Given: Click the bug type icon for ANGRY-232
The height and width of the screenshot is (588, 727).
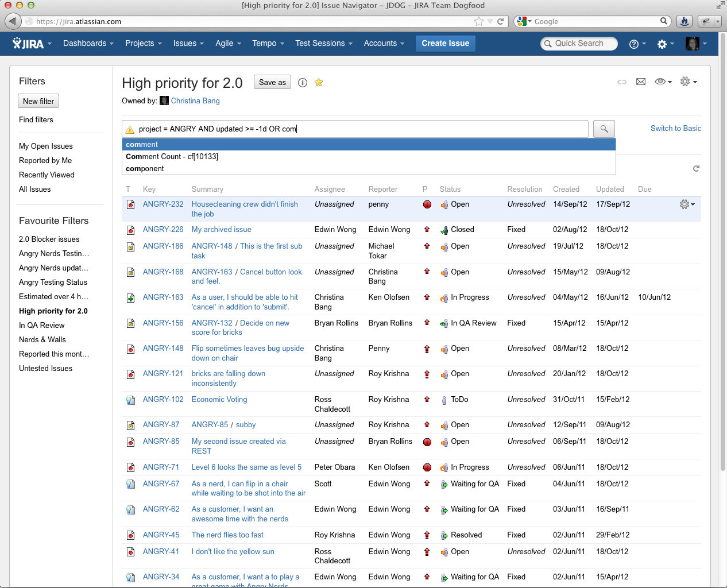Looking at the screenshot, I should [x=130, y=204].
